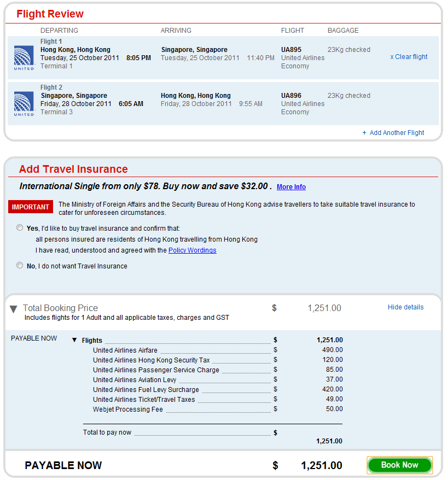Click the Add Travel Insurance heading
The width and height of the screenshot is (448, 480).
pos(73,169)
